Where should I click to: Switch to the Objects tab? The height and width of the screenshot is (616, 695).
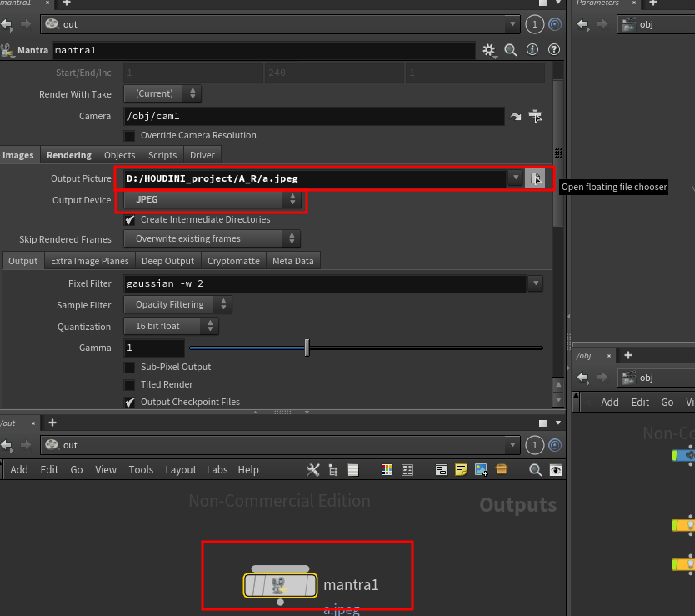pyautogui.click(x=120, y=155)
